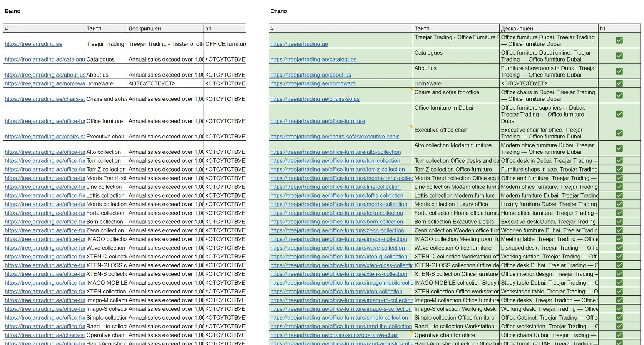Toggle h1 checkbox for alto-collection row

(619, 148)
